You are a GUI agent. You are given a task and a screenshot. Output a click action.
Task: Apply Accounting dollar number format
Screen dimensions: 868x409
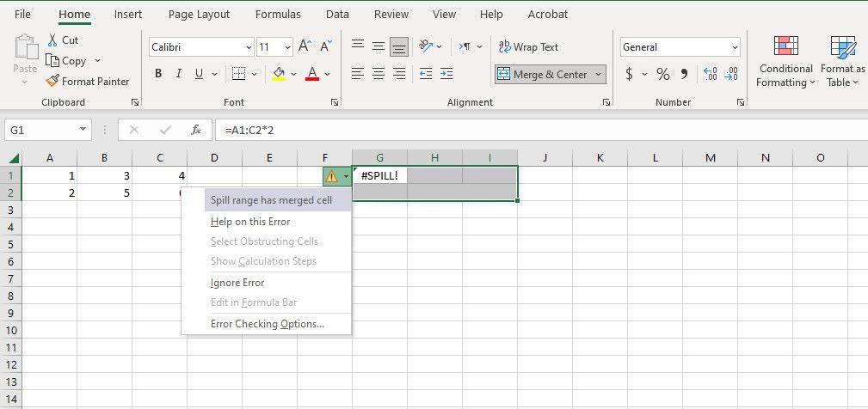click(629, 74)
